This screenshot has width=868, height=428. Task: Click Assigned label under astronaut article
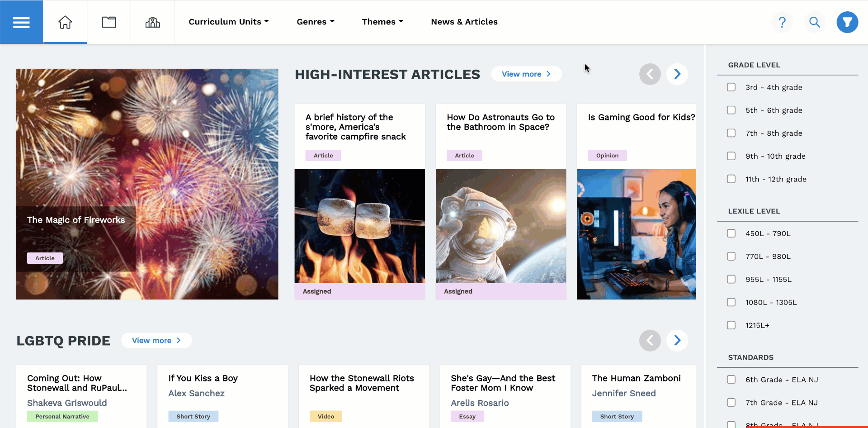(x=458, y=291)
